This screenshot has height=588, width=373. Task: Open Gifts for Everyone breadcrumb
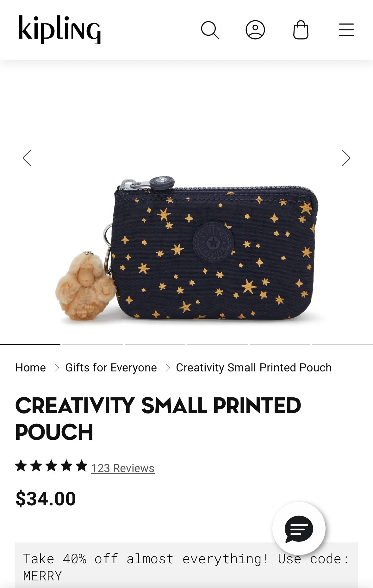[x=111, y=368]
